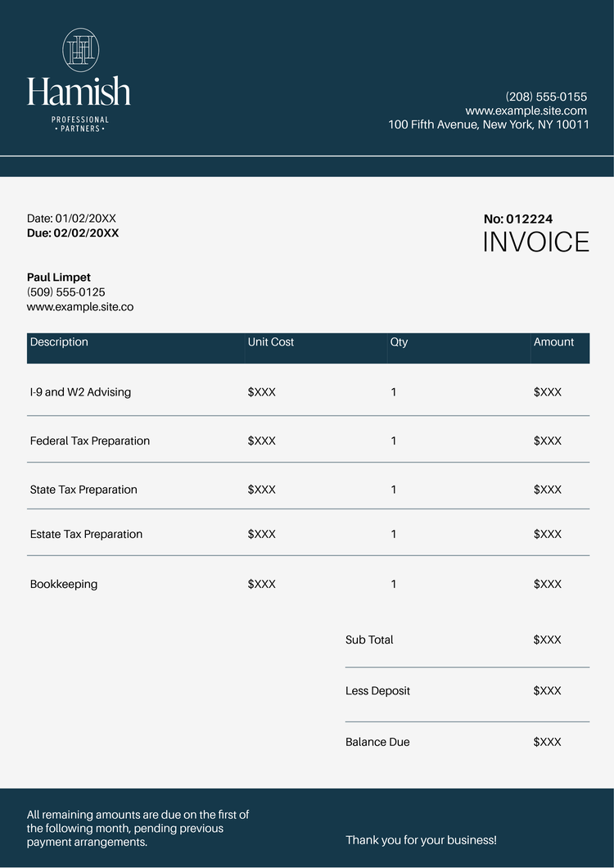This screenshot has width=614, height=868.
Task: Click the Hamish monogram logo icon
Action: 80,50
